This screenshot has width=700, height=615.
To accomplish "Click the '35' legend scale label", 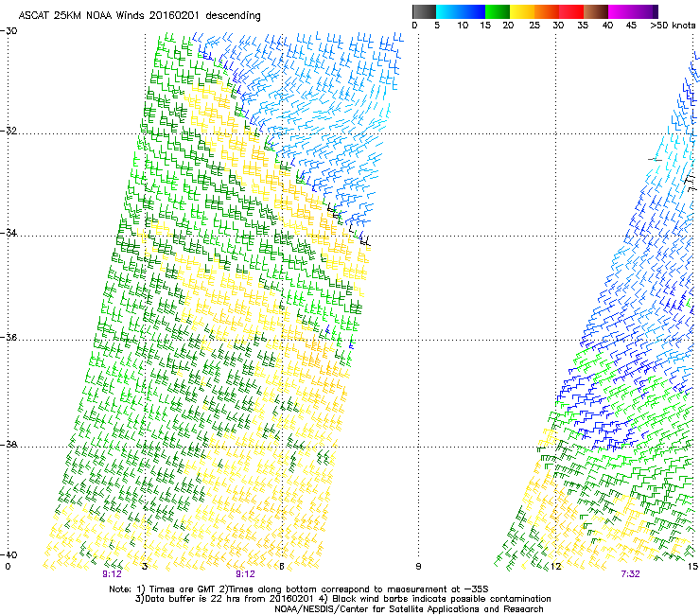I will tap(583, 26).
